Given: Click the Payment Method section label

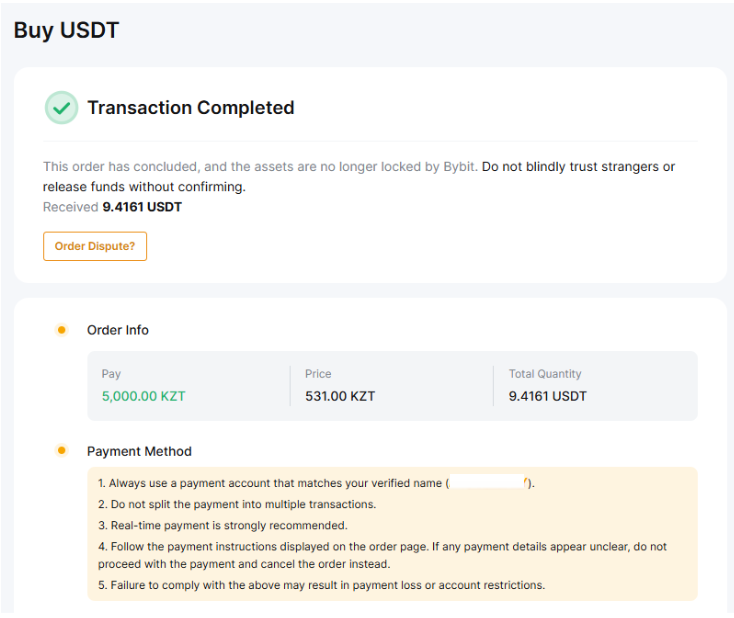Looking at the screenshot, I should coord(139,451).
